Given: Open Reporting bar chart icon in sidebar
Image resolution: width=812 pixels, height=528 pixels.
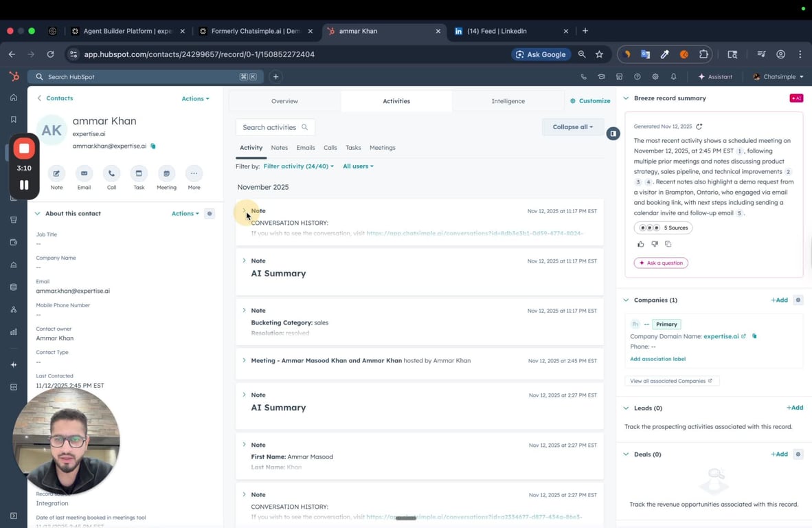Looking at the screenshot, I should [14, 331].
